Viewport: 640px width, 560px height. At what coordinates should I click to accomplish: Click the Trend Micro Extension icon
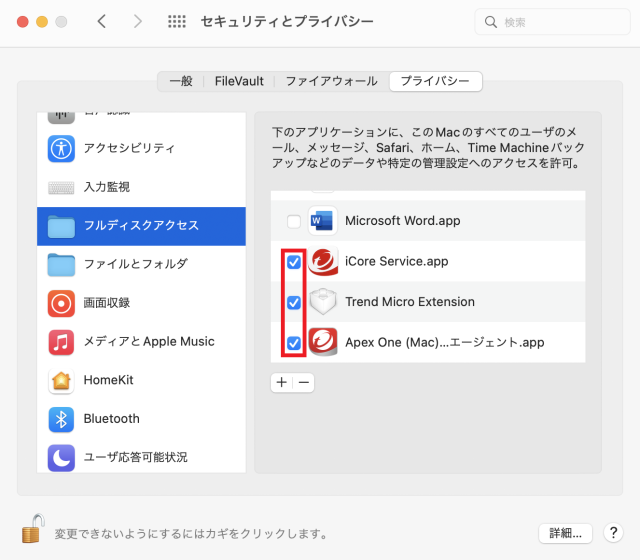[322, 302]
